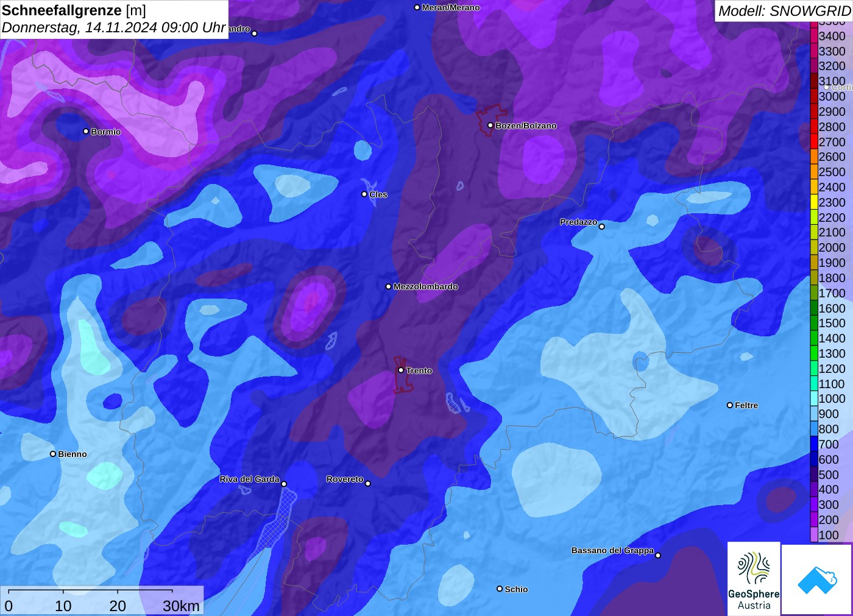Click the 300 legend value

pyautogui.click(x=829, y=504)
